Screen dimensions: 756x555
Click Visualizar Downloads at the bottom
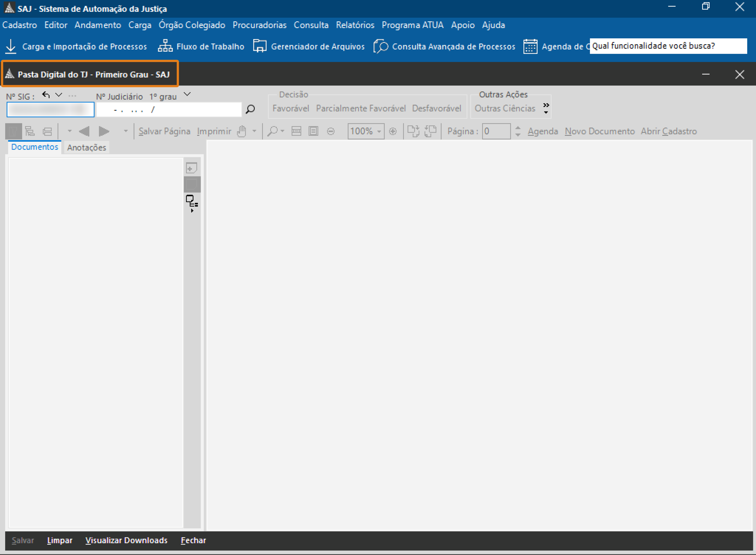tap(126, 540)
